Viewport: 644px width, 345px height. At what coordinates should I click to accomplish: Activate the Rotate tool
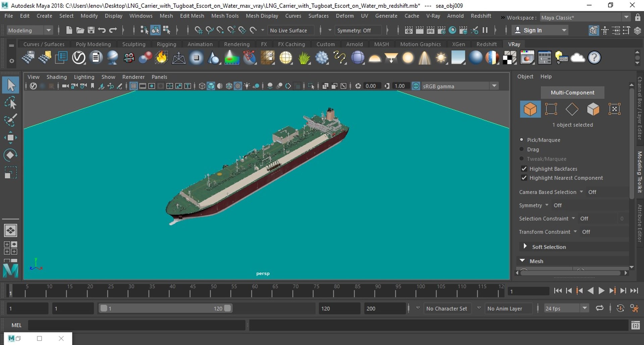click(11, 155)
